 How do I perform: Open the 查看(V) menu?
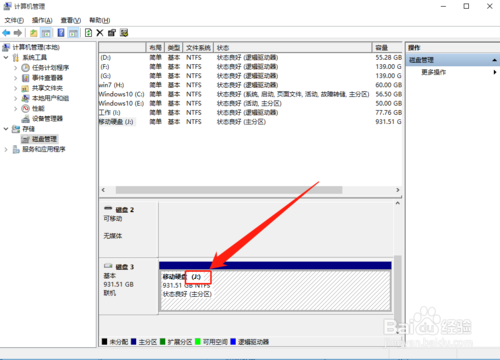coord(71,20)
